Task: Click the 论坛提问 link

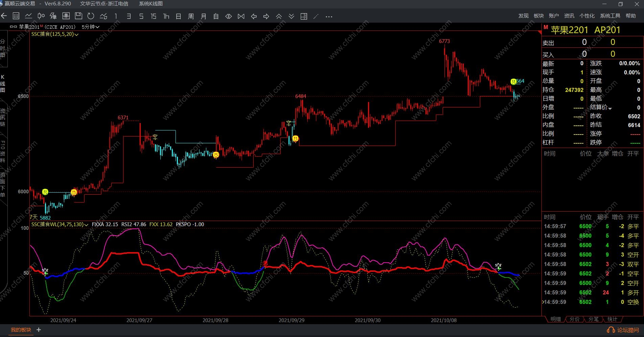Action: [x=623, y=330]
